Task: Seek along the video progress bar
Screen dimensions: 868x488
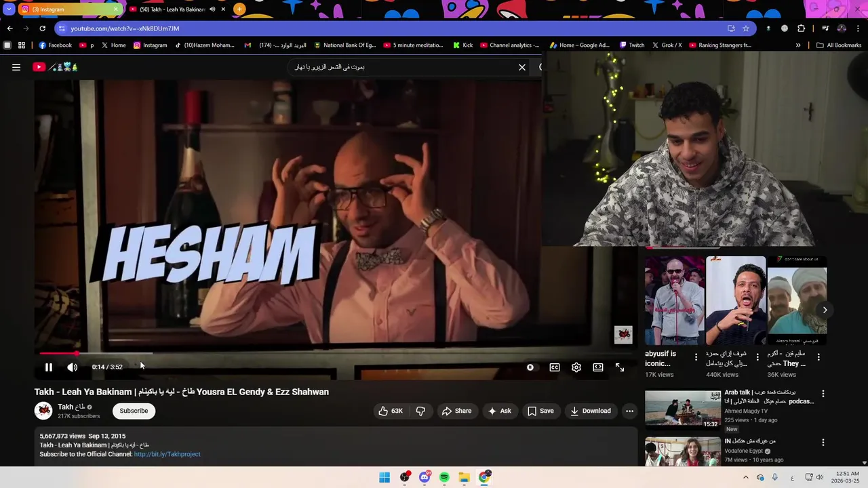Action: tap(336, 353)
